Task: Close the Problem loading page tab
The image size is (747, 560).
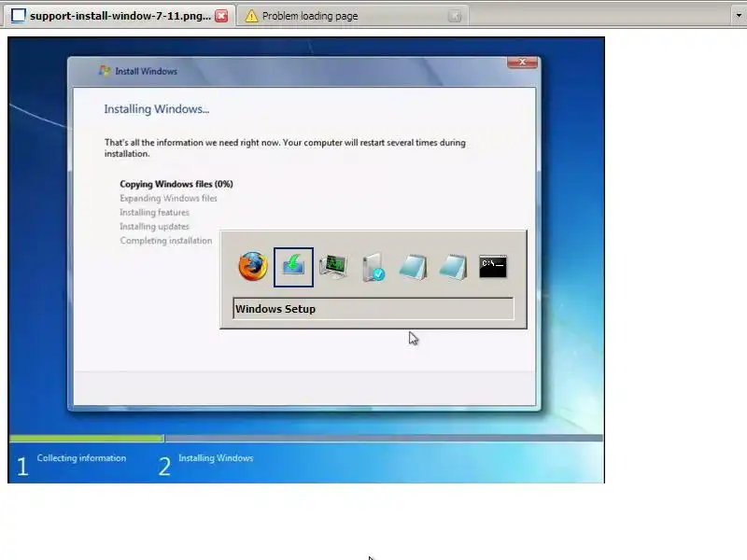Action: coord(455,16)
